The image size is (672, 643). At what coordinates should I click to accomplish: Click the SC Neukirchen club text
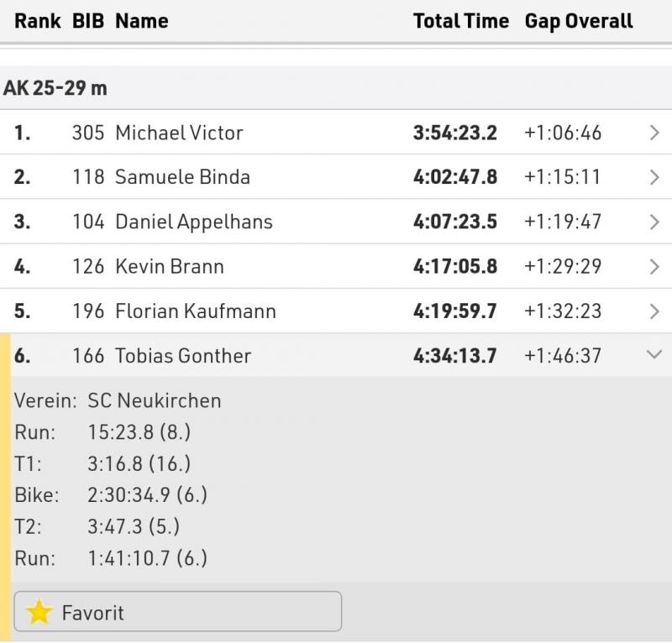pos(155,400)
